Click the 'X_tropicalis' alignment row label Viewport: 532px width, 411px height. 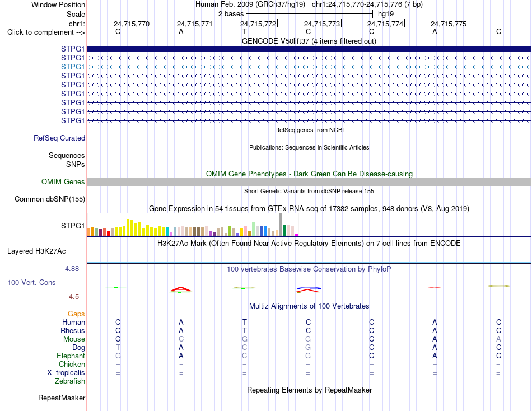(66, 373)
